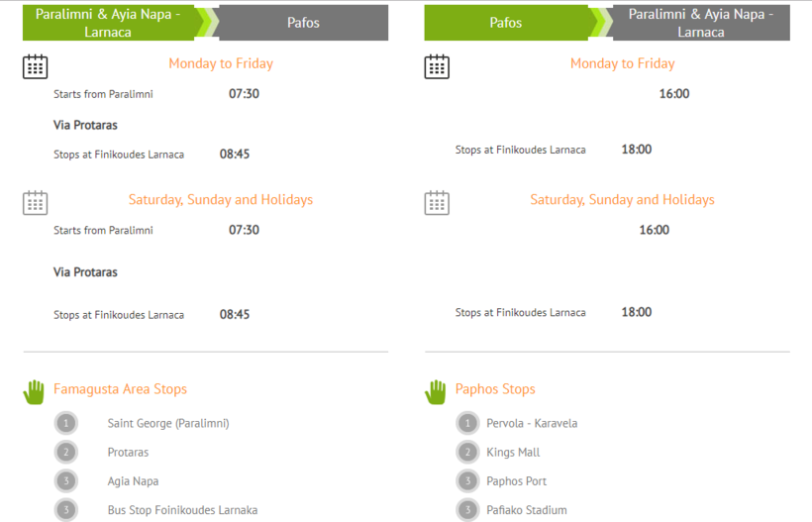Click the weekend calendar icon for the 16:00 schedule
The width and height of the screenshot is (812, 522).
(x=437, y=202)
